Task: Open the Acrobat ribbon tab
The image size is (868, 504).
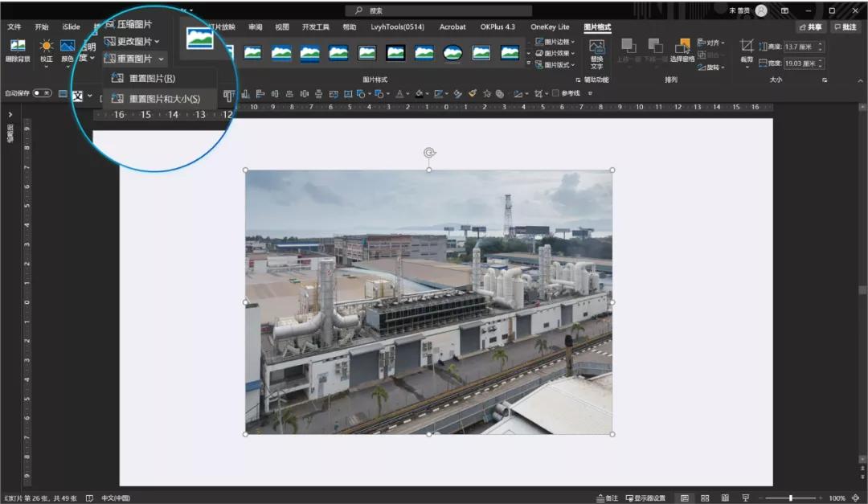Action: click(x=452, y=27)
